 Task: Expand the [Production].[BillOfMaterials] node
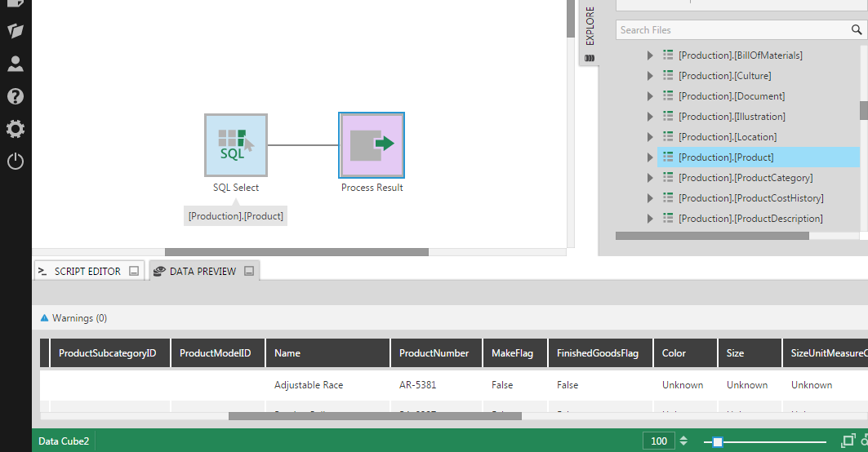point(650,55)
